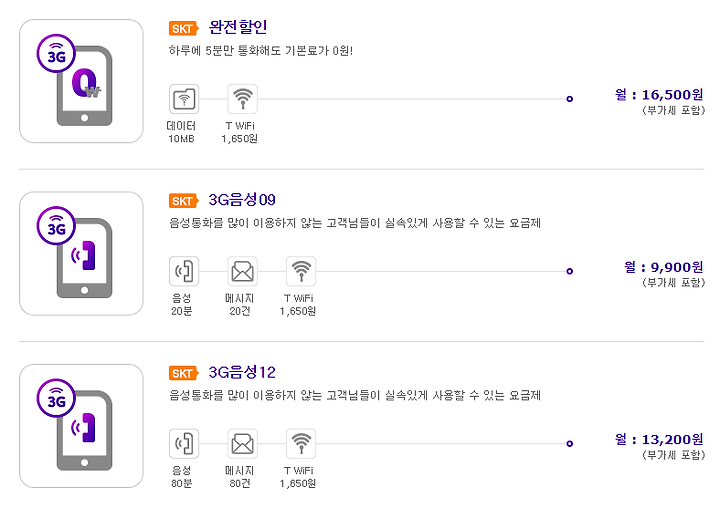Open the 3G음성09 plan title link
The image size is (720, 508).
coord(242,200)
